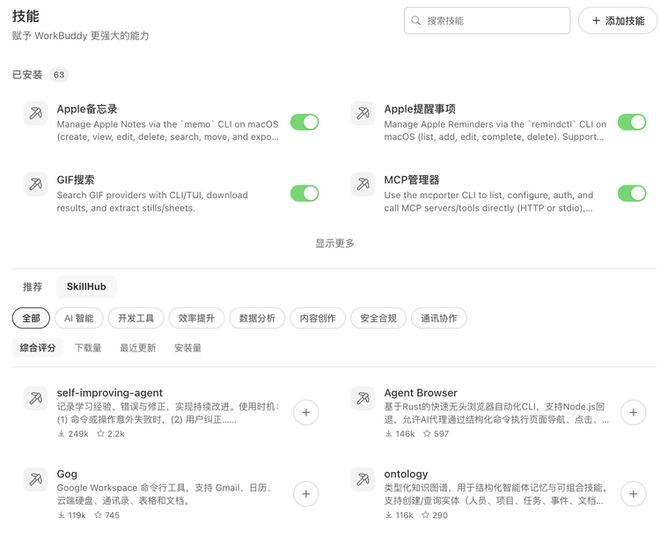
Task: Open the Agent Browser title
Action: pos(420,393)
